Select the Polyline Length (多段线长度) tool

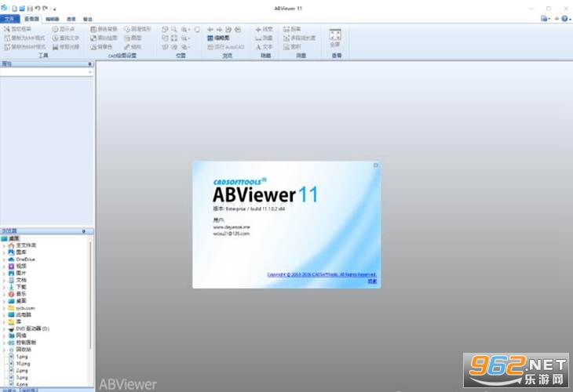(x=299, y=38)
